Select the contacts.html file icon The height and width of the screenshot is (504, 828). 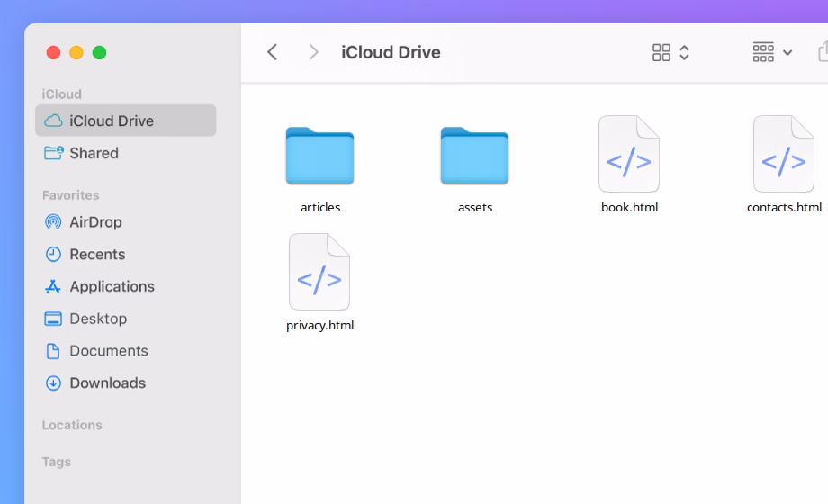click(784, 155)
